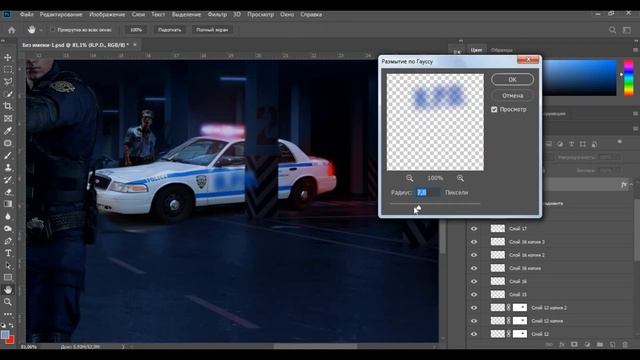640x360 pixels.
Task: Click the delete layer trash icon
Action: pyautogui.click(x=625, y=344)
